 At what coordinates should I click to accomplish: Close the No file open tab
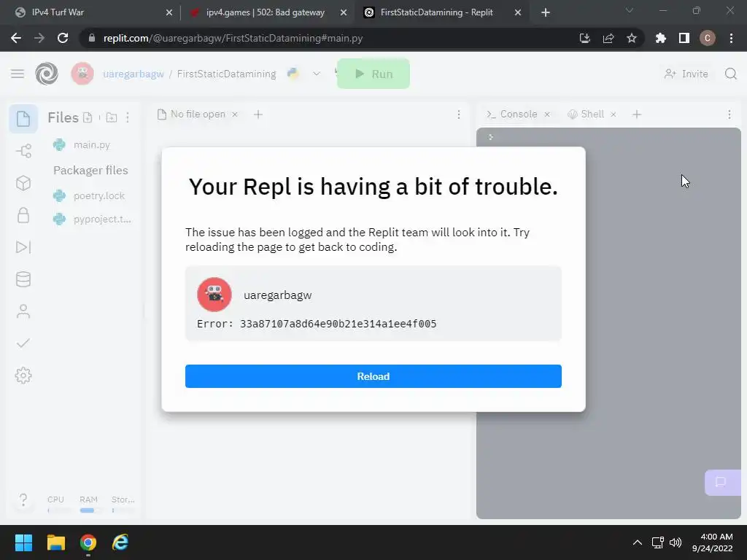point(235,114)
